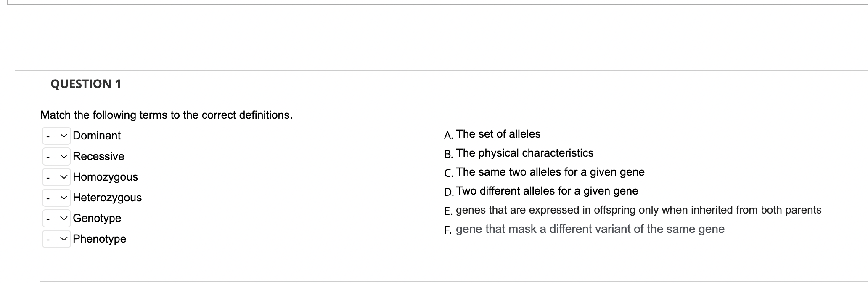Click definition B, 'The physical characteristics'
This screenshot has width=868, height=283.
(x=524, y=153)
